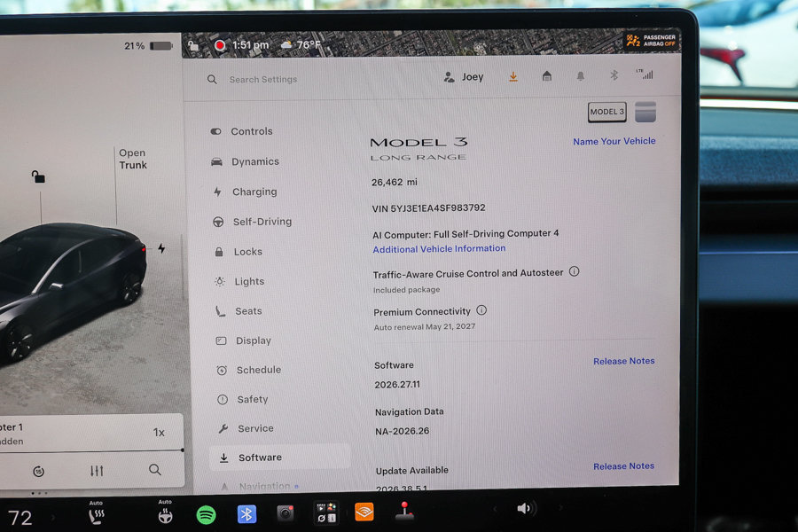This screenshot has height=532, width=798.
Task: Tap the HomeLink garage icon
Action: 546,76
